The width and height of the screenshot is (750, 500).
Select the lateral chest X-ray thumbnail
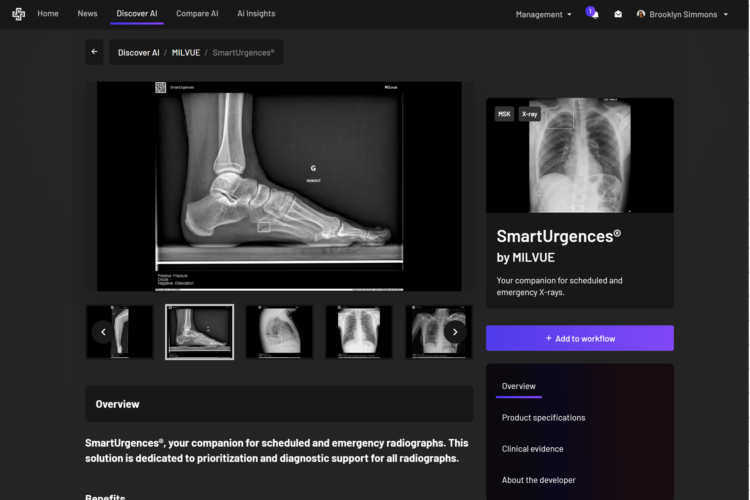click(x=279, y=332)
